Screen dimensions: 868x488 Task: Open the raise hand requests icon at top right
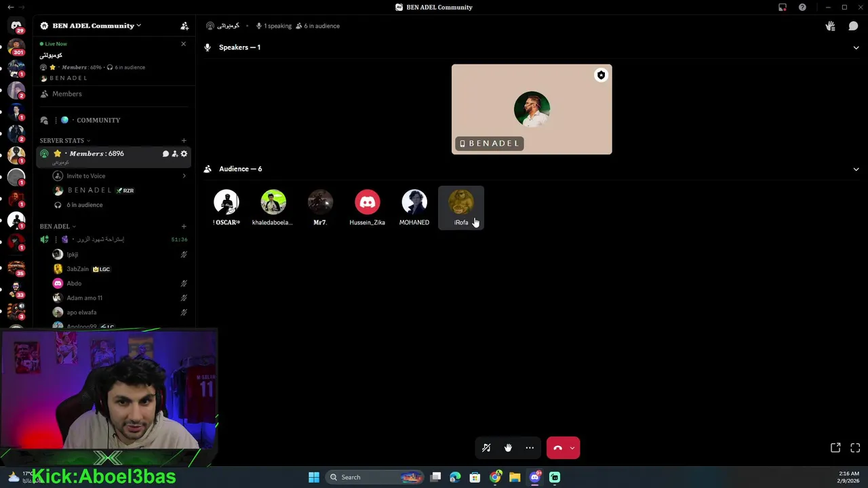tap(830, 26)
